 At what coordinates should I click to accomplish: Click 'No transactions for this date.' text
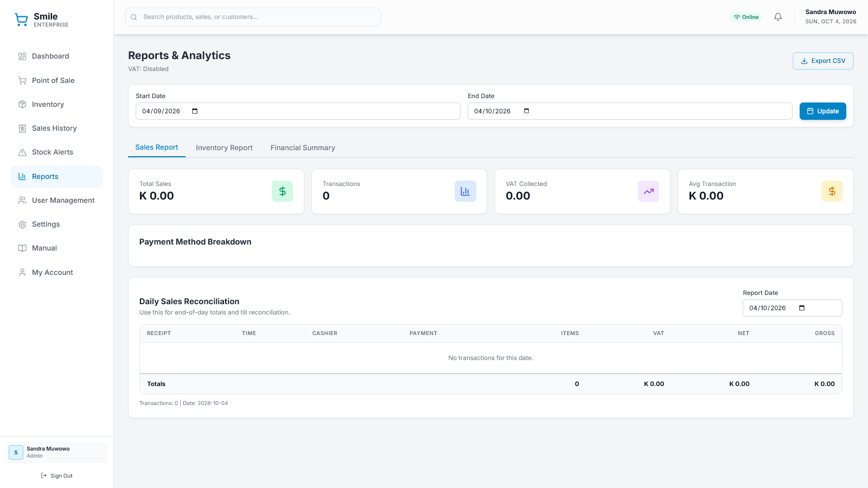pos(490,358)
